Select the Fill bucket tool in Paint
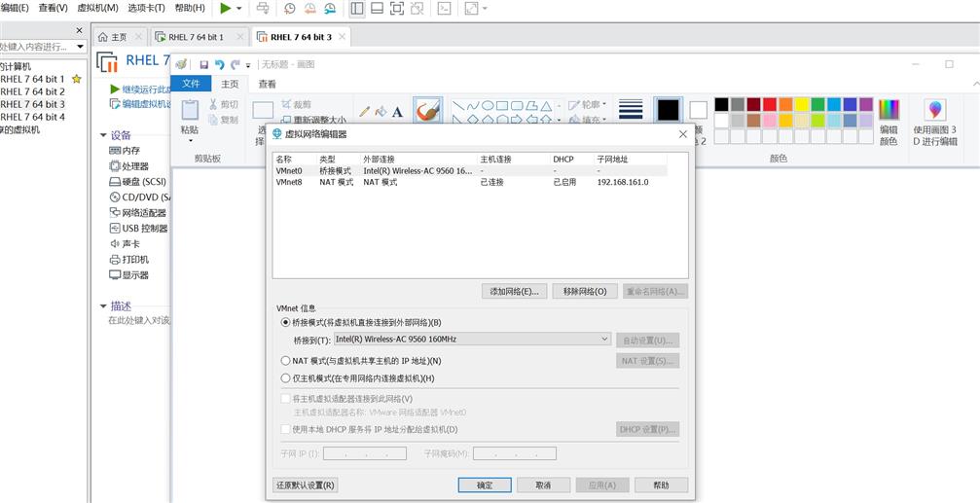This screenshot has height=503, width=980. 381,111
